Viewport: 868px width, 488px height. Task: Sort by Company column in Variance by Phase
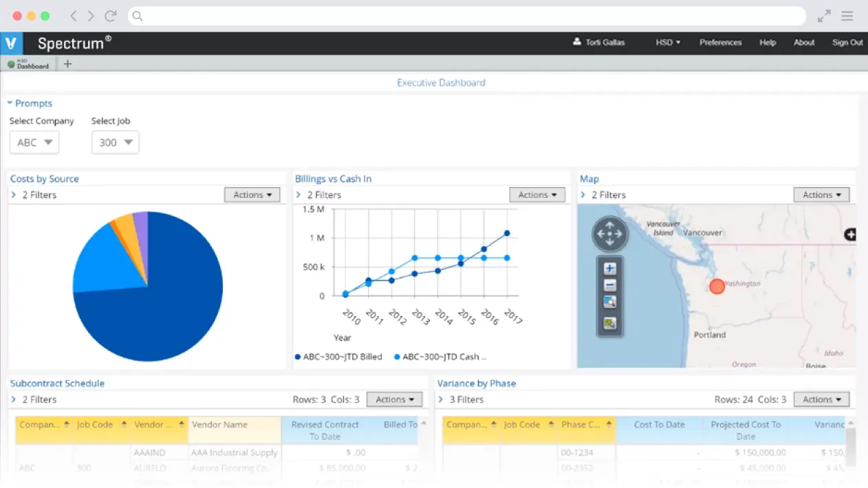tap(493, 425)
